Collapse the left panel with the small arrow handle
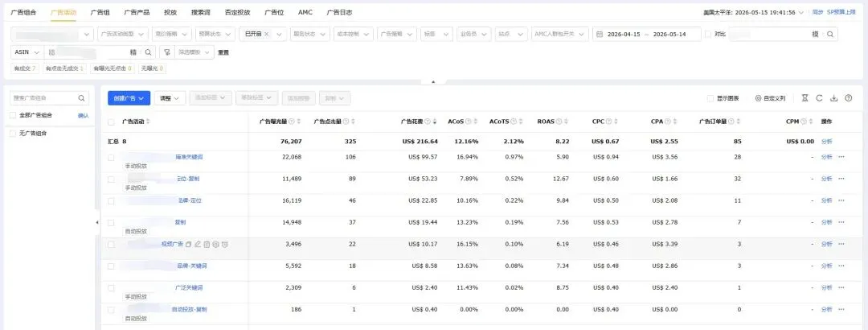The image size is (868, 330). [x=97, y=222]
